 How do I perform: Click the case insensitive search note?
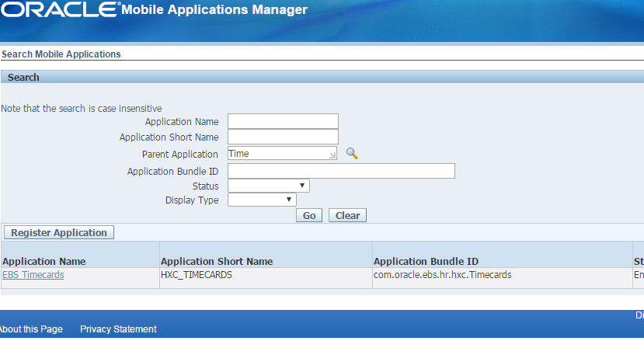[x=82, y=109]
